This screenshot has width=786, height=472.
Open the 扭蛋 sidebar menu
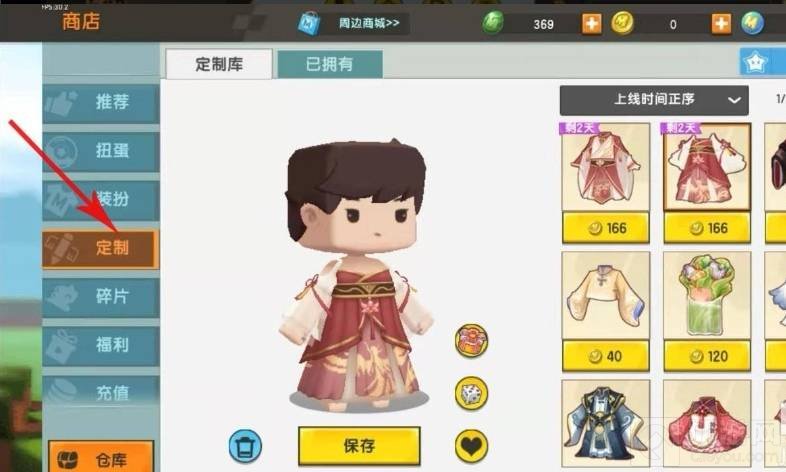click(101, 151)
